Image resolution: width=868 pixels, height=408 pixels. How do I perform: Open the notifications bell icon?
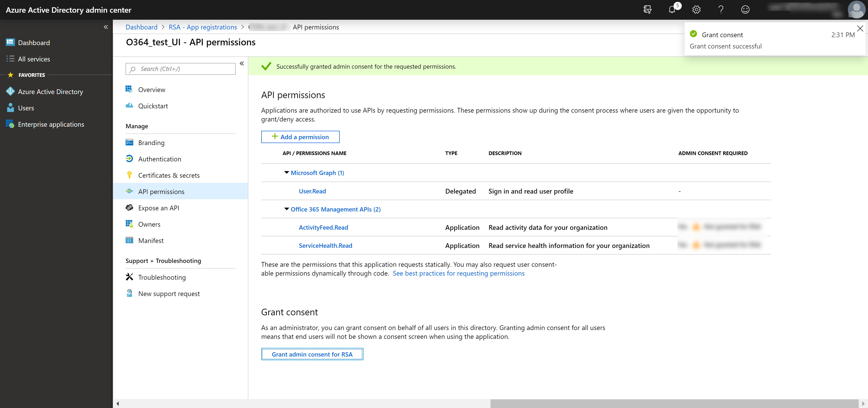point(672,10)
